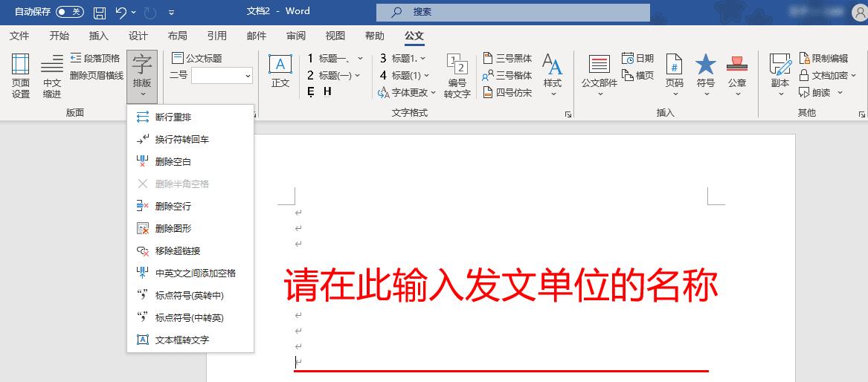Collapse the 排版 dropdown button
This screenshot has height=382, width=868.
(142, 77)
